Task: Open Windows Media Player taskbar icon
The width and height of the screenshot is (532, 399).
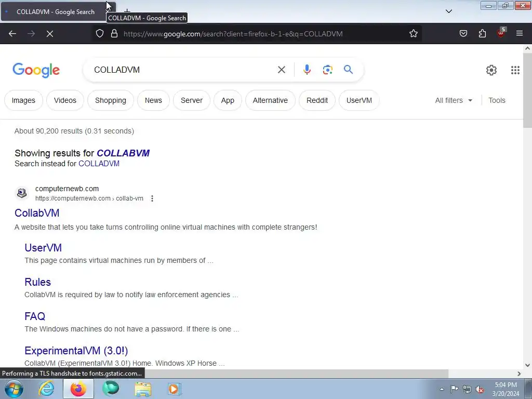Action: 175,389
